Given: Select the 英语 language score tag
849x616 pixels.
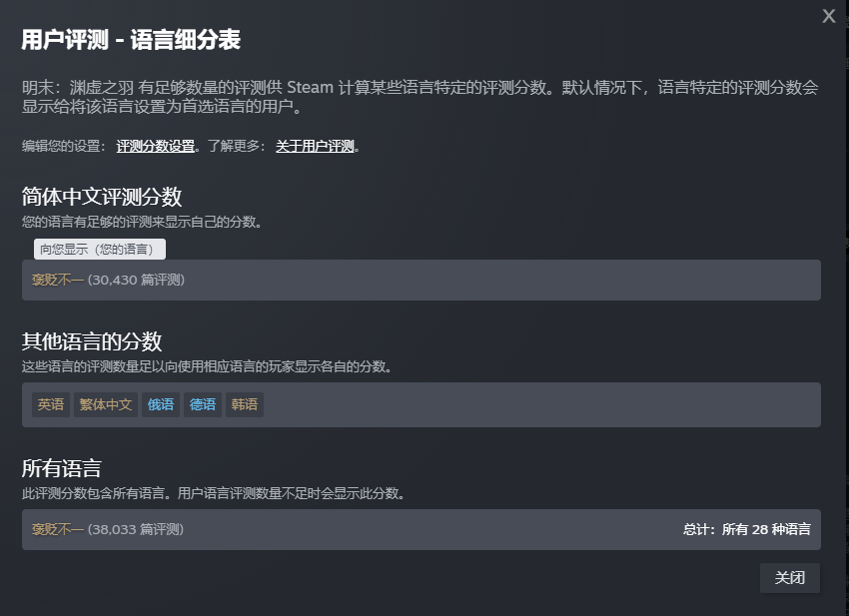Looking at the screenshot, I should [51, 404].
